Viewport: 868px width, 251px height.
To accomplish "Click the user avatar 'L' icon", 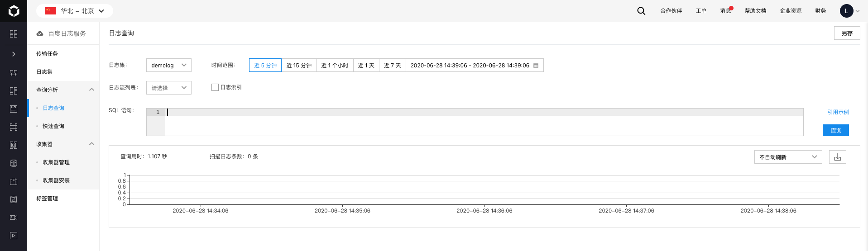I will (846, 11).
